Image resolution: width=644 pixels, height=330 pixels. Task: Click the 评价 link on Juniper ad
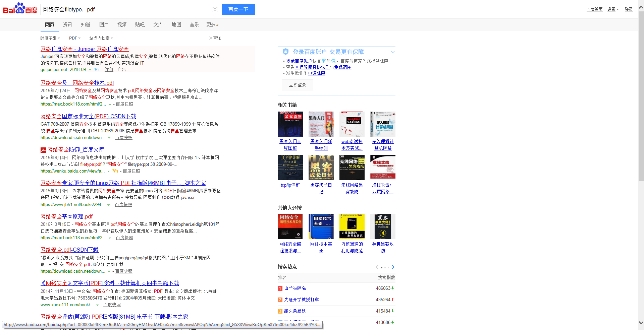[109, 69]
